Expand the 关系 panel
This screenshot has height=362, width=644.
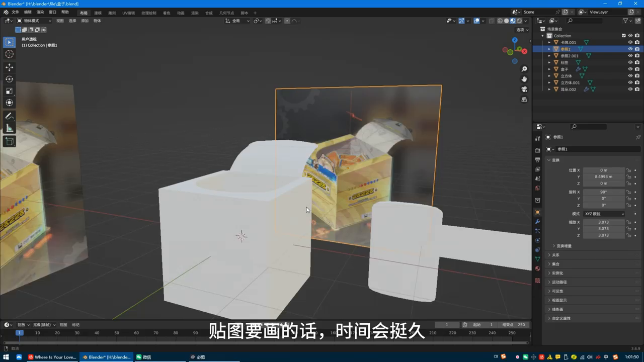[556, 255]
